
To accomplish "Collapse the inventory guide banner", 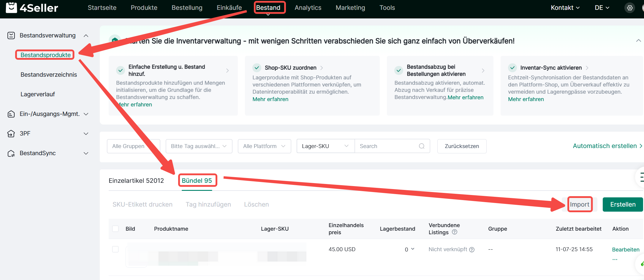I will [x=638, y=41].
